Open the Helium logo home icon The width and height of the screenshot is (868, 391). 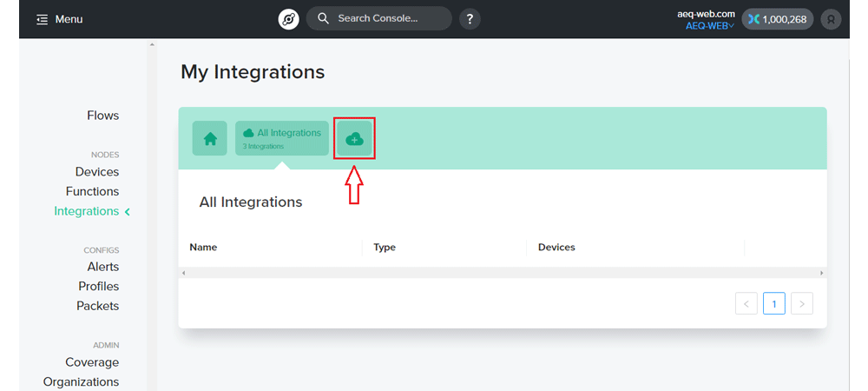tap(288, 19)
